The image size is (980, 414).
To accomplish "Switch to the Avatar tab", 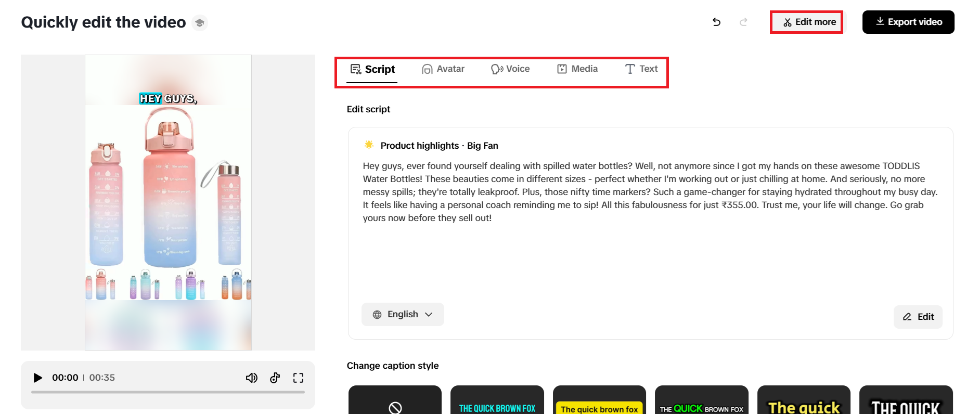I will click(x=443, y=69).
